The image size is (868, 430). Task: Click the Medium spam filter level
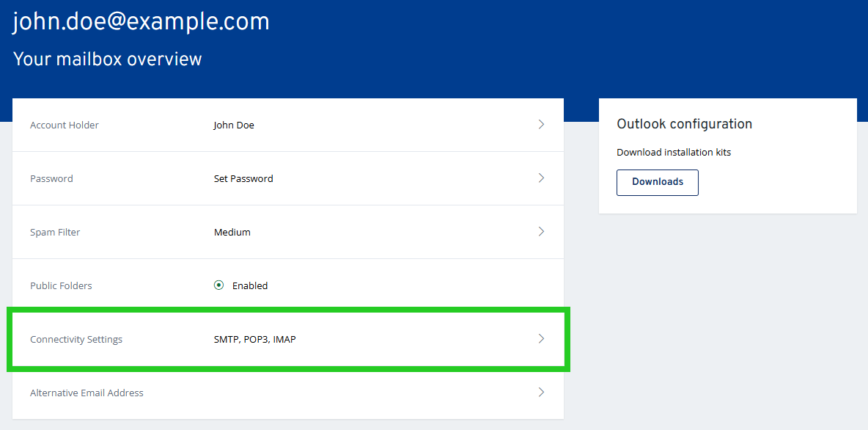(x=232, y=231)
